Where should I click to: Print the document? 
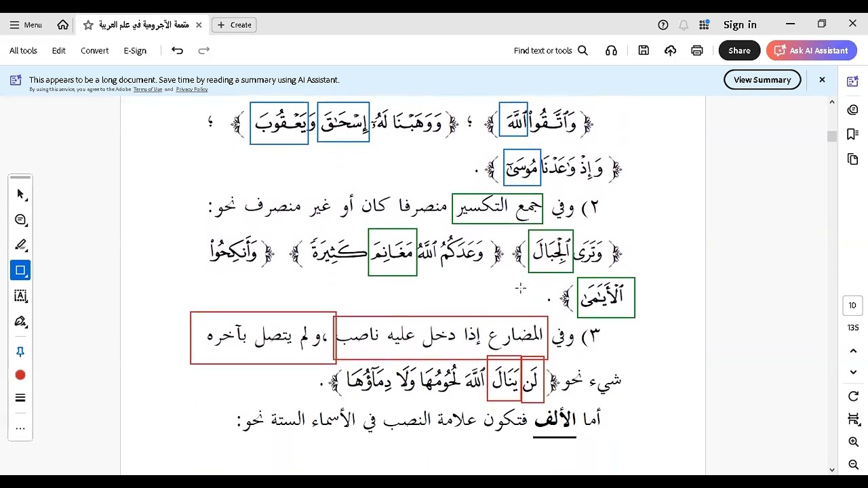[696, 50]
